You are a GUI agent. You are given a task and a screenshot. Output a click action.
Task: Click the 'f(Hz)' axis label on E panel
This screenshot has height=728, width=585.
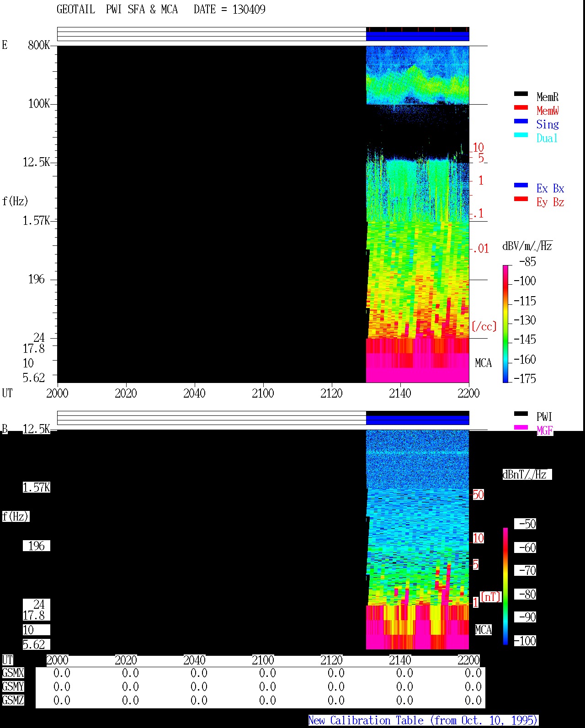click(x=15, y=201)
